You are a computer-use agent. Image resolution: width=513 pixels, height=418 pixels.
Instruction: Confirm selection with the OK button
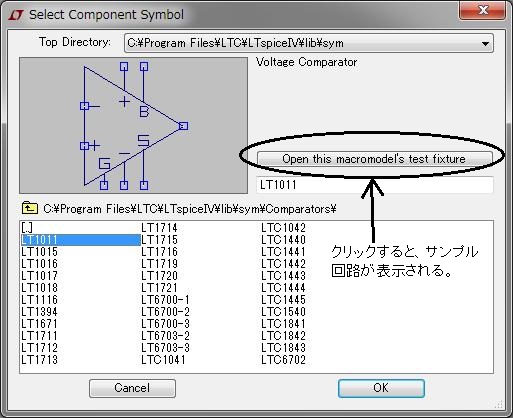click(381, 388)
